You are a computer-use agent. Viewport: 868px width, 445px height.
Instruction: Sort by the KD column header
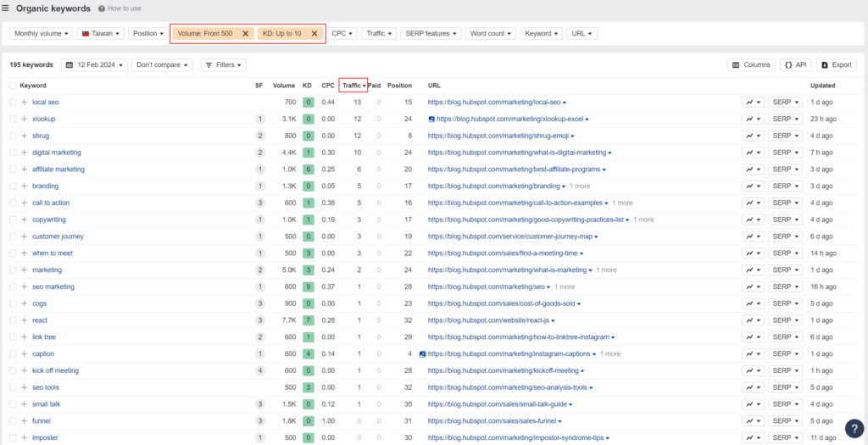307,86
